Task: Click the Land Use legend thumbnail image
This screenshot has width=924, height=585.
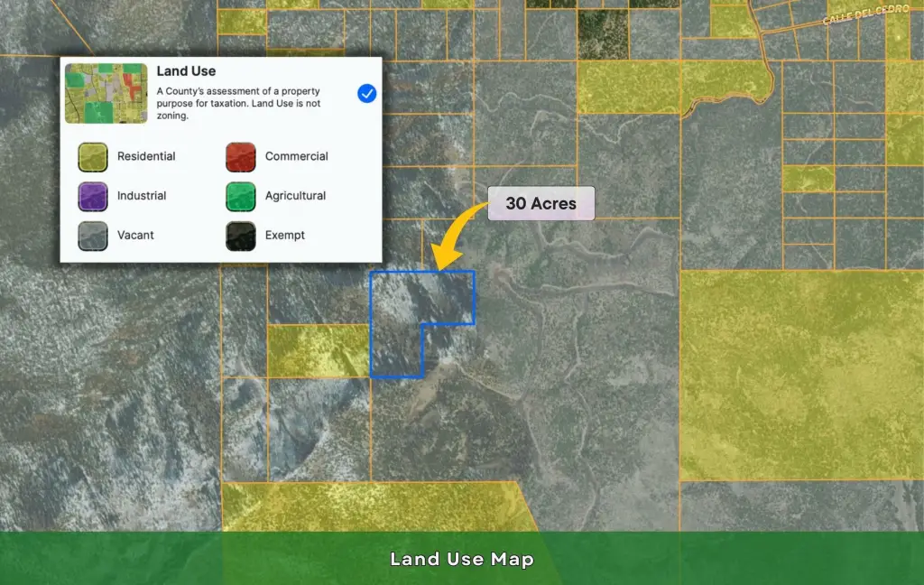Action: point(106,93)
